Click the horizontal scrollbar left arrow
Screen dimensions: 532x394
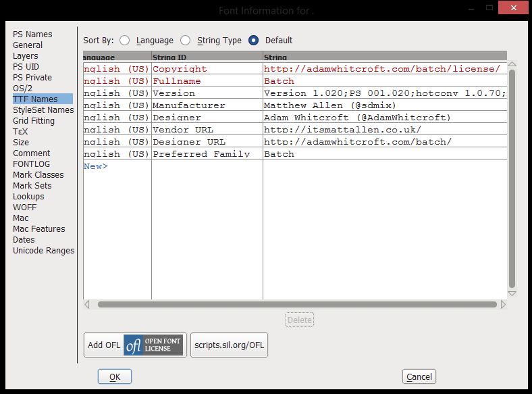[87, 305]
